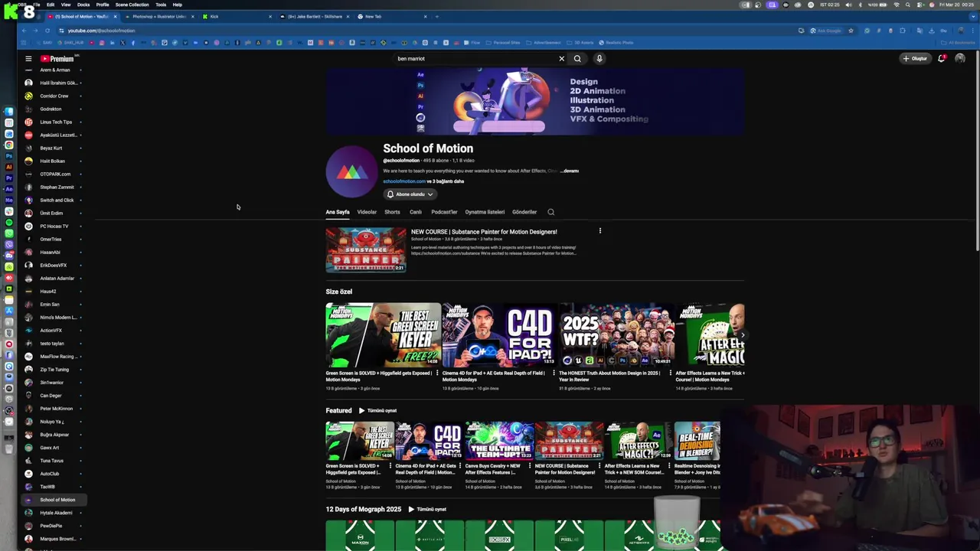Clear the 'ben marriot' search text
Screen dimensions: 980x551
[x=561, y=58]
